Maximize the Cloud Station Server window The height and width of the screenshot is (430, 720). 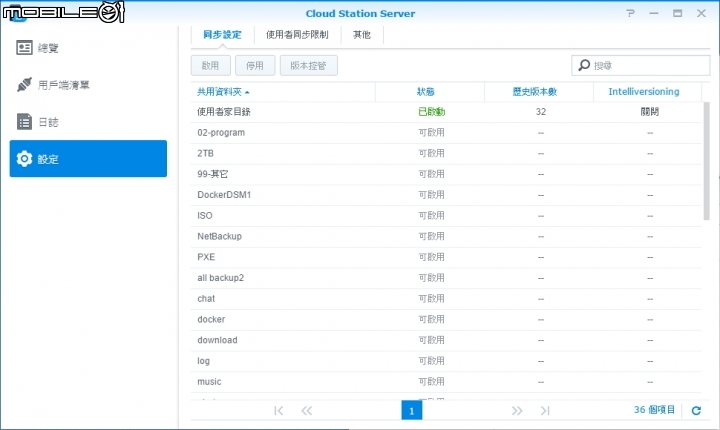pyautogui.click(x=677, y=13)
